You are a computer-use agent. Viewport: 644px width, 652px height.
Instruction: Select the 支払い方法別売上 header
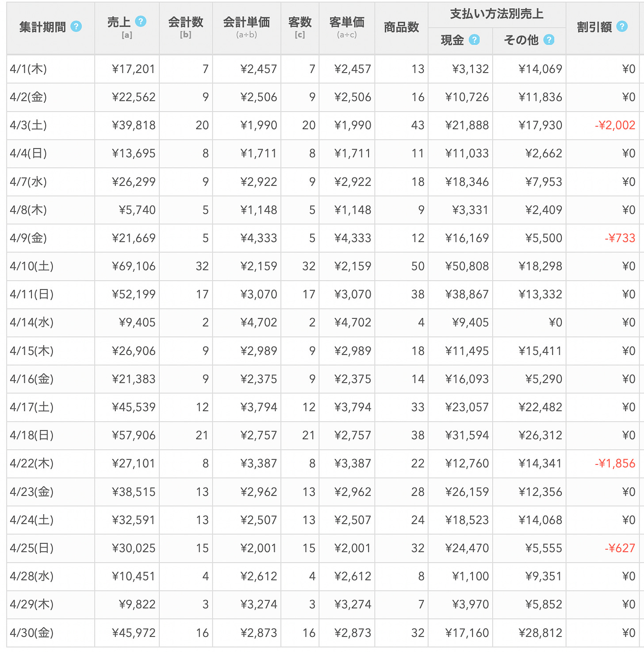[497, 14]
